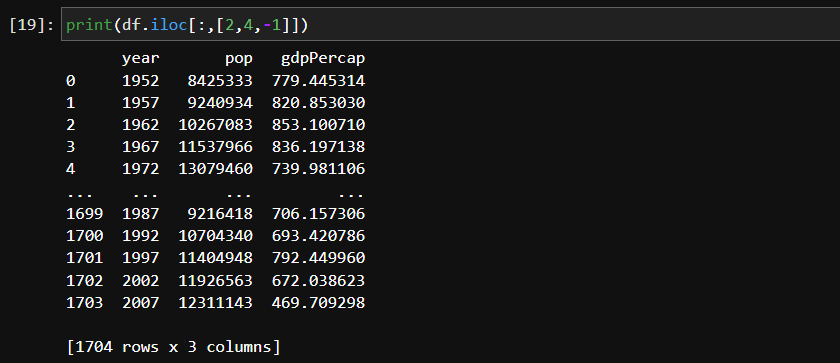Click the year value 1957
Viewport: 840px width, 363px height.
click(x=140, y=103)
